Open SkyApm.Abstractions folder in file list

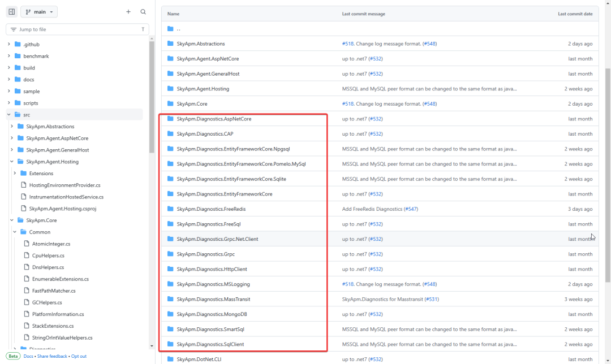click(201, 44)
